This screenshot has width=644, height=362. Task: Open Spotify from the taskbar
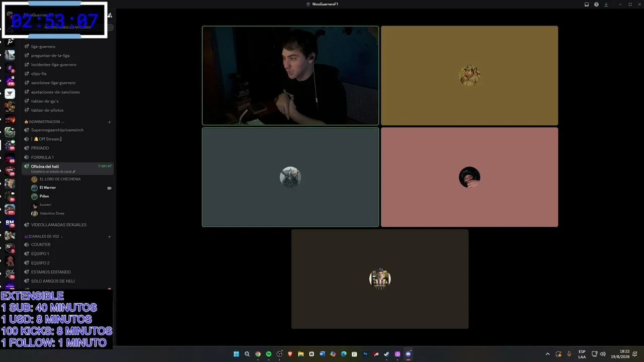coord(269,354)
